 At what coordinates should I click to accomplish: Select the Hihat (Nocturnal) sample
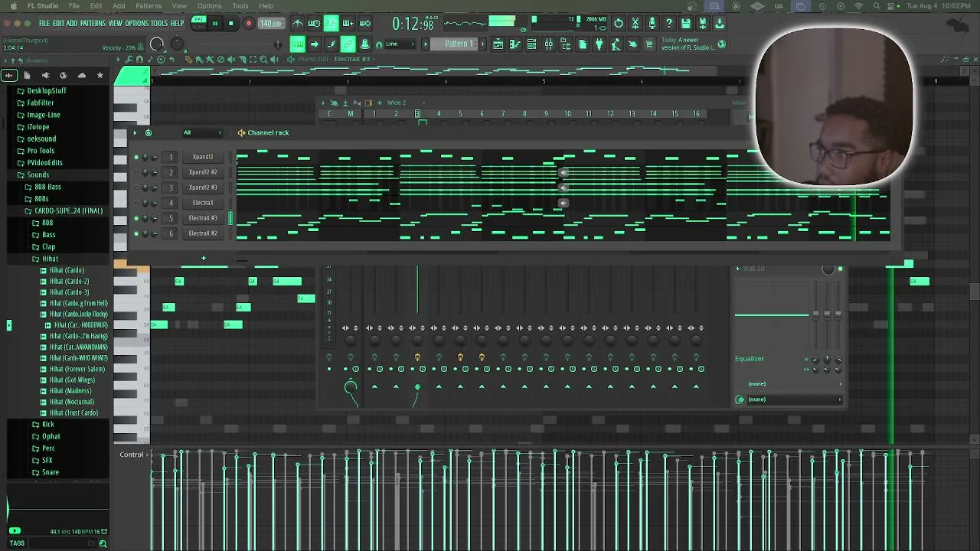tap(72, 402)
